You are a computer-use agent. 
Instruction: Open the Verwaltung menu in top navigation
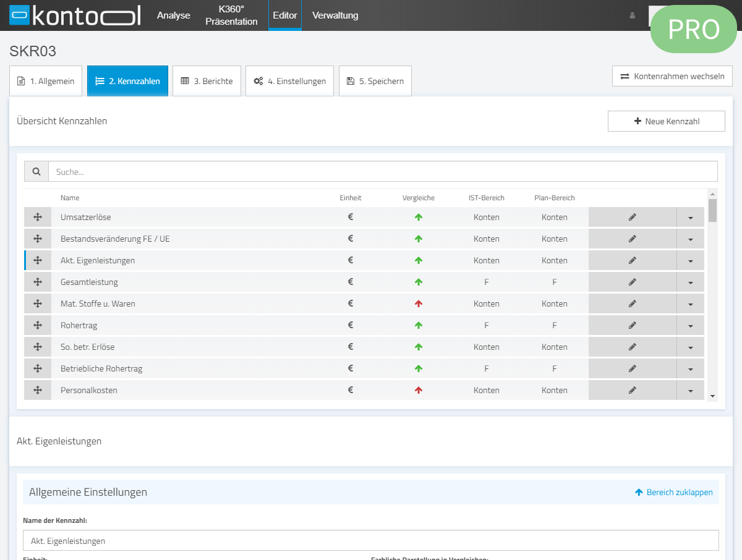pos(335,15)
